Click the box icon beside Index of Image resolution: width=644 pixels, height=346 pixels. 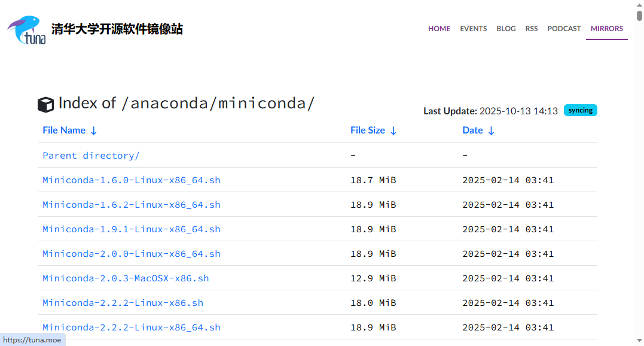coord(45,105)
